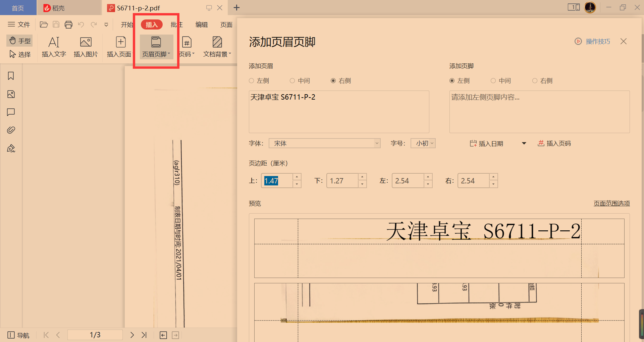Open the 首页 home tab
Viewport: 644px width, 342px height.
(18, 8)
